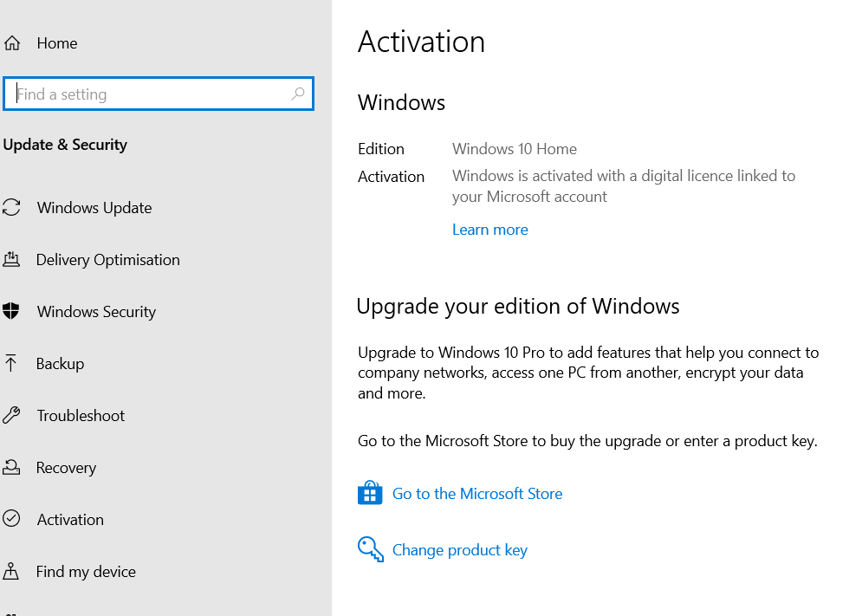This screenshot has width=849, height=616.
Task: Open the Learn more activation link
Action: 490,230
